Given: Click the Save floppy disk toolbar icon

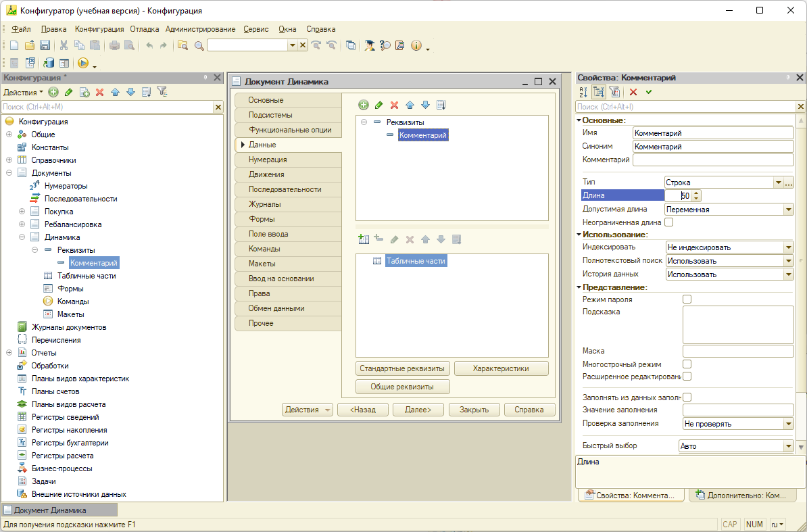Looking at the screenshot, I should coord(45,45).
